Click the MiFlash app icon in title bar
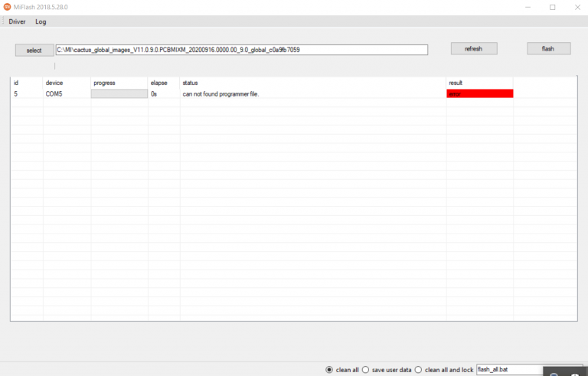This screenshot has width=588, height=376. [x=7, y=7]
